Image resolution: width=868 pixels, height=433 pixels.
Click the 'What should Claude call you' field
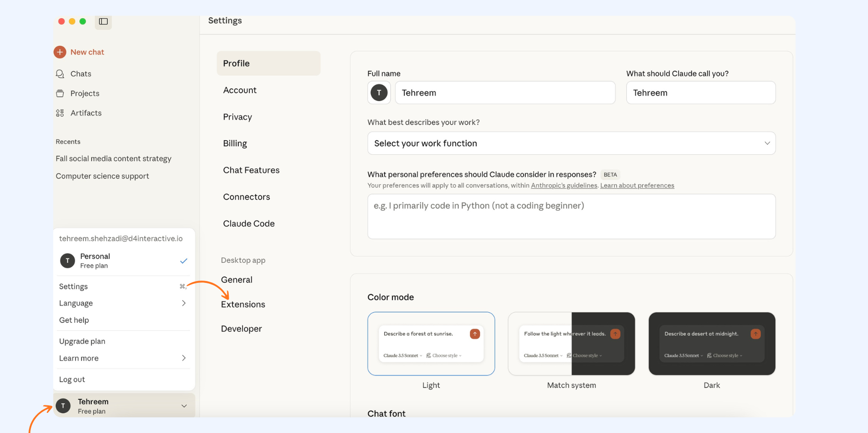pyautogui.click(x=701, y=93)
